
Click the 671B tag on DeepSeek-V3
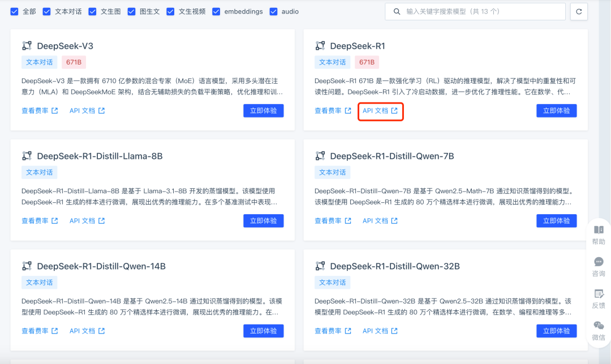(74, 62)
